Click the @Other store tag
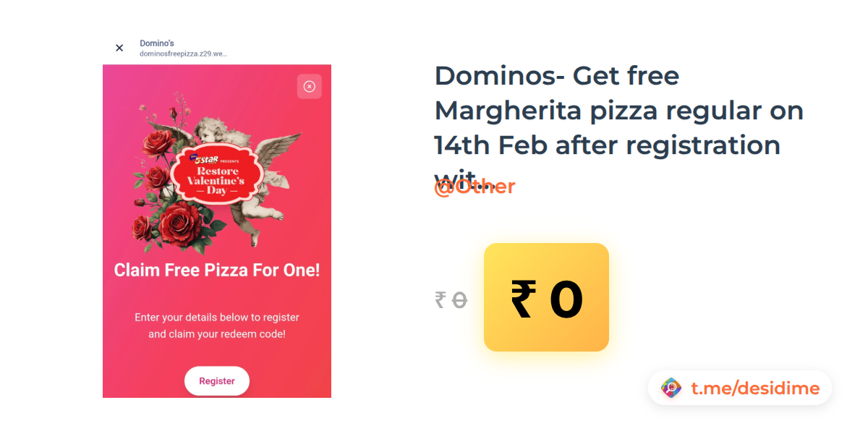868x434 pixels. [475, 187]
